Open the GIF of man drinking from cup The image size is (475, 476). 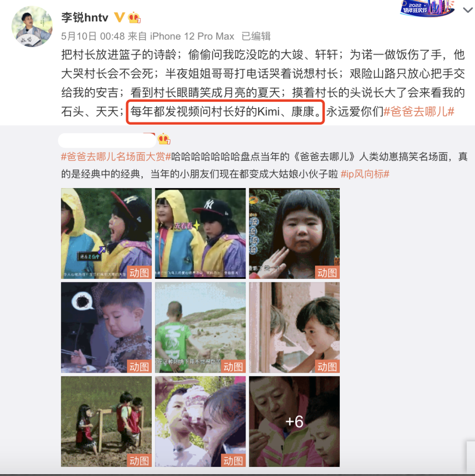tap(200, 422)
